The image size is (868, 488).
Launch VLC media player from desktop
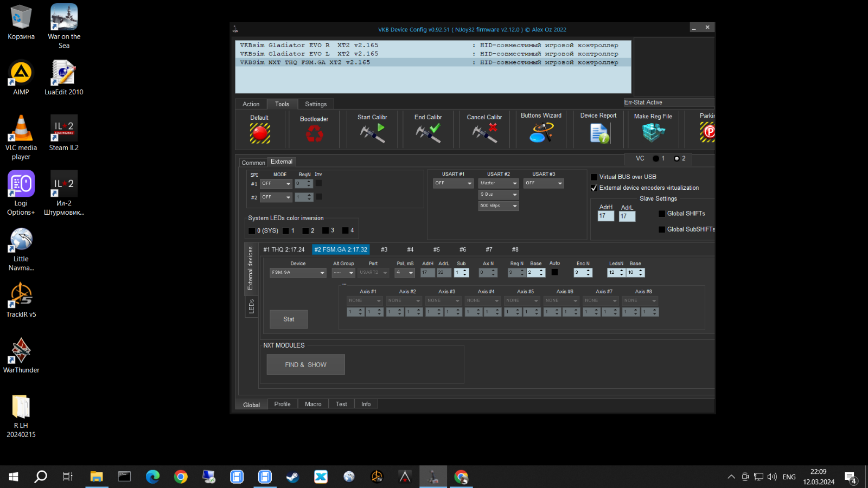[x=21, y=137]
